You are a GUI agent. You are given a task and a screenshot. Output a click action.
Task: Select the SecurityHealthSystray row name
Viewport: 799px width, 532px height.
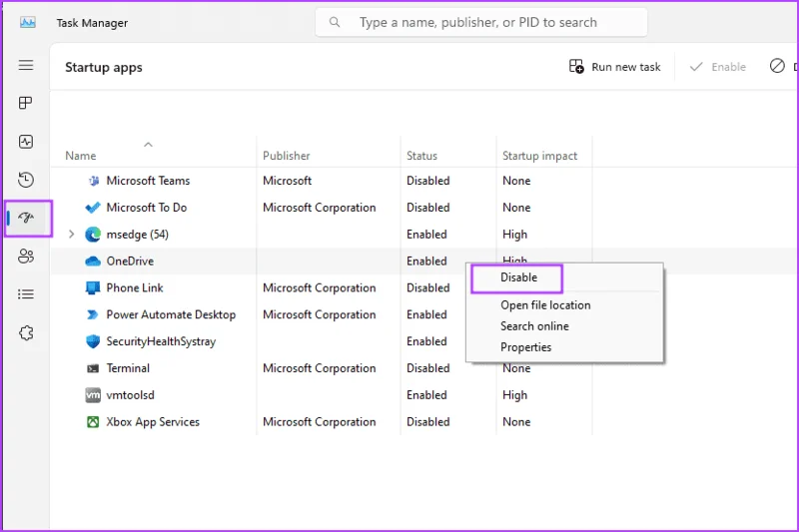pos(161,341)
